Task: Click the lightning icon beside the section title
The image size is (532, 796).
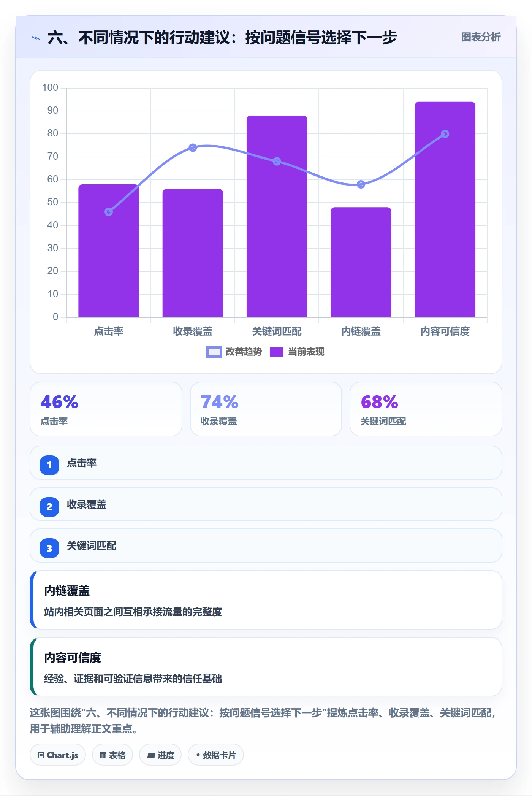Action: coord(36,38)
